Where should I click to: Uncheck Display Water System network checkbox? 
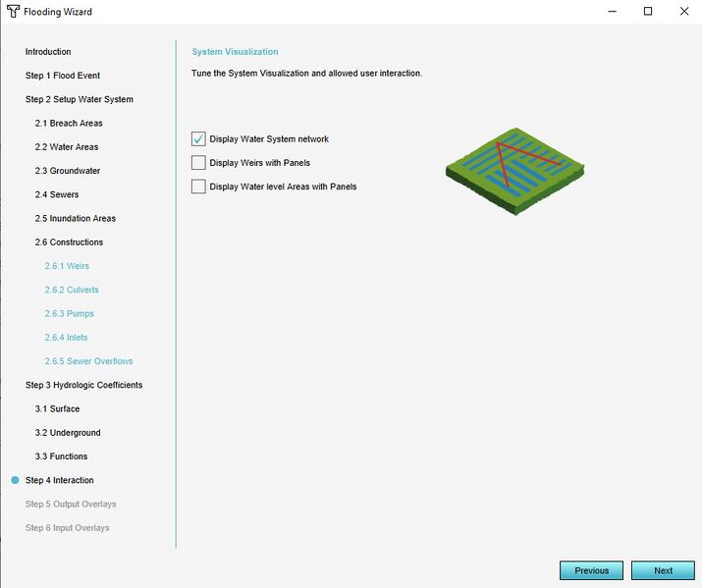[199, 139]
